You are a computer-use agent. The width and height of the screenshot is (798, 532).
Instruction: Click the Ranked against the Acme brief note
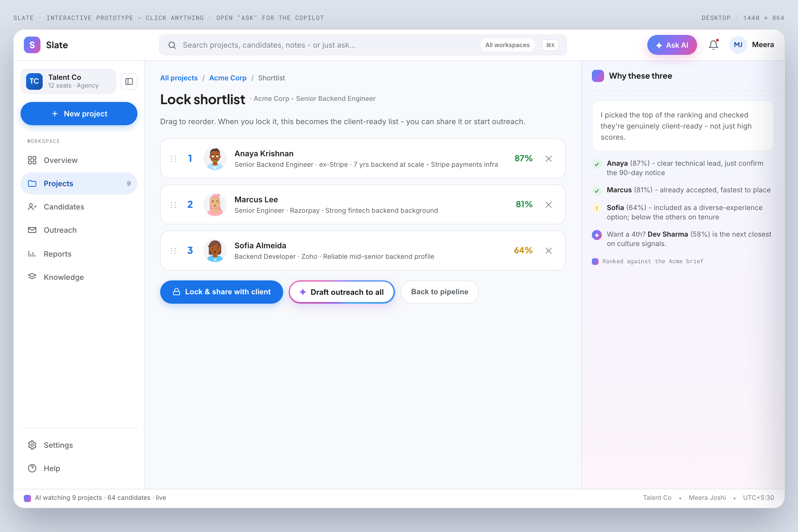[647, 261]
